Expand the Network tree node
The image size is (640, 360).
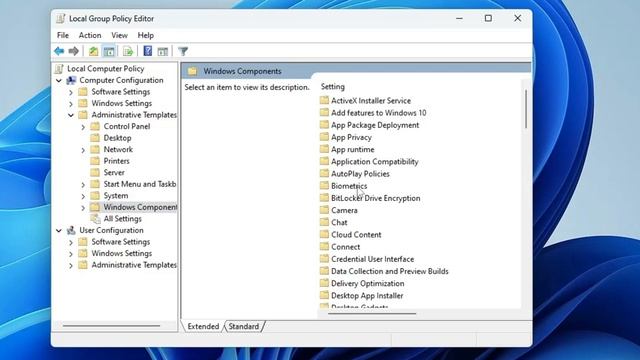pyautogui.click(x=83, y=150)
